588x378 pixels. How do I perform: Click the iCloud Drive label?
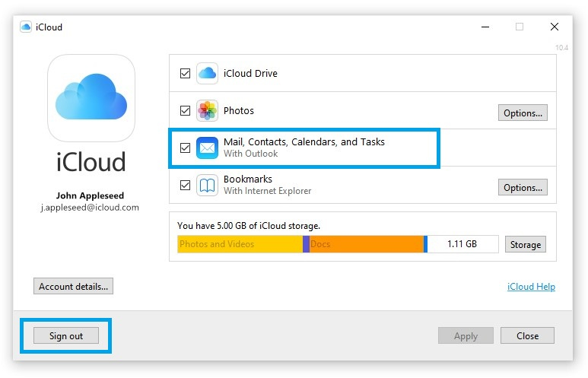[250, 74]
